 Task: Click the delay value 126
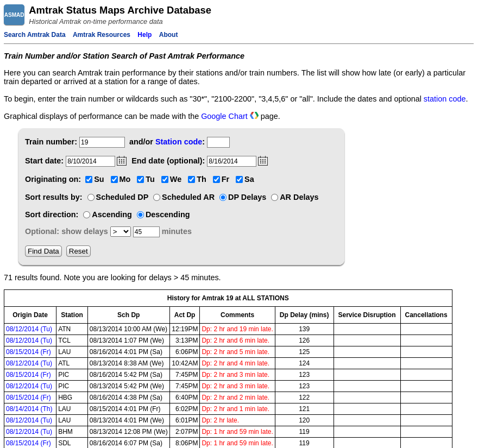click(304, 340)
